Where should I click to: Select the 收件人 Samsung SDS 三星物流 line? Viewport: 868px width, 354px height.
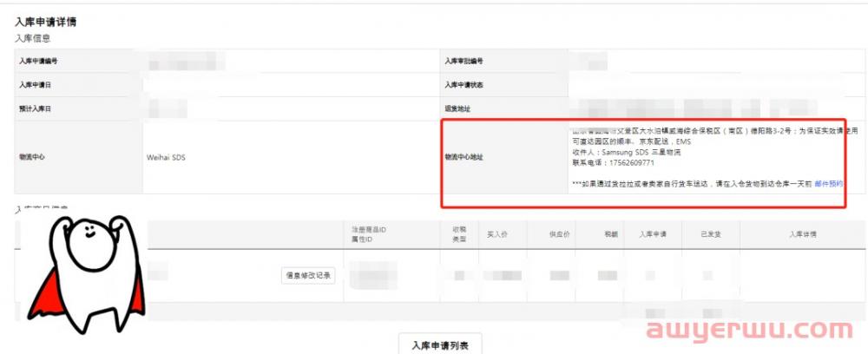pyautogui.click(x=626, y=153)
